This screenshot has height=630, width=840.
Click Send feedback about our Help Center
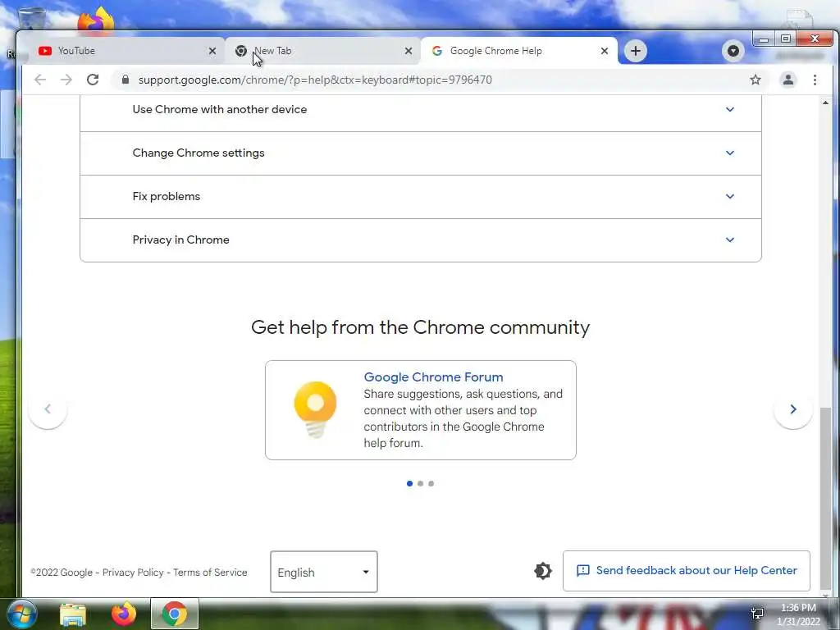click(687, 571)
